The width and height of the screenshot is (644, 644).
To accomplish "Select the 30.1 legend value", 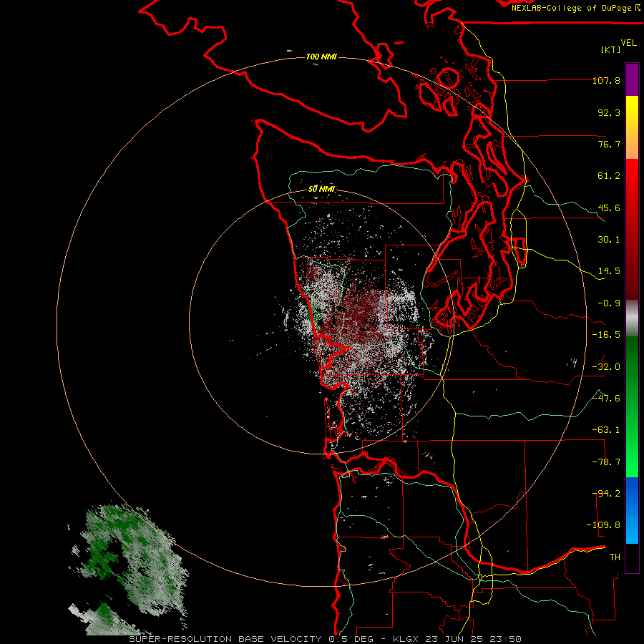I will [x=609, y=240].
